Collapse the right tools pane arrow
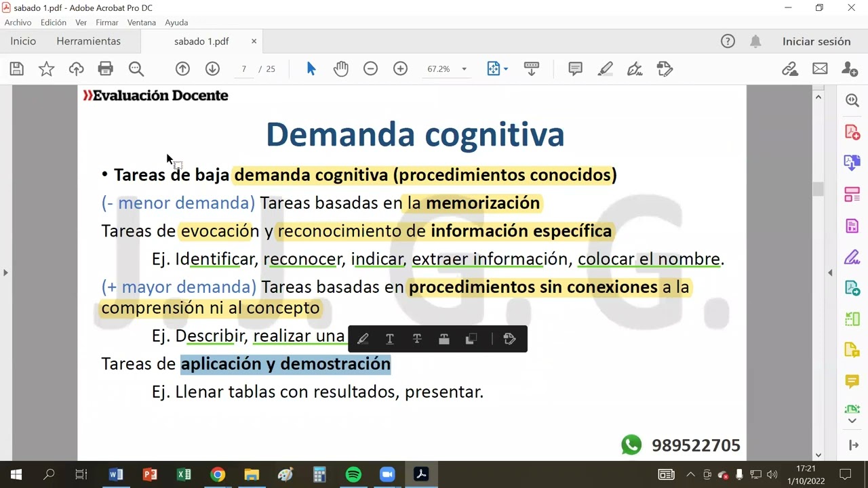868x488 pixels. (830, 272)
